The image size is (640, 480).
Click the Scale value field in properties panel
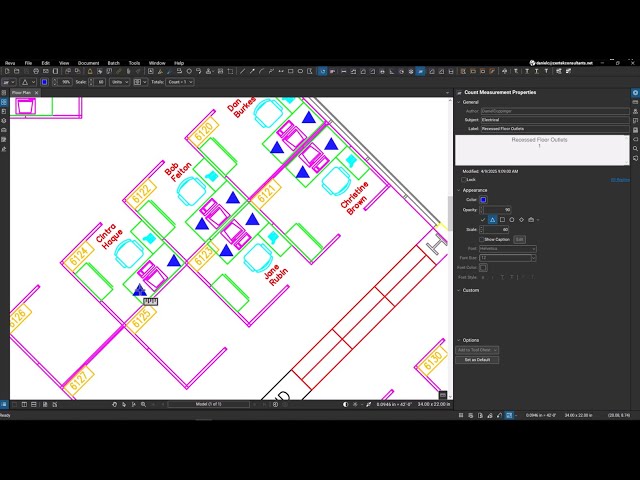tap(496, 229)
